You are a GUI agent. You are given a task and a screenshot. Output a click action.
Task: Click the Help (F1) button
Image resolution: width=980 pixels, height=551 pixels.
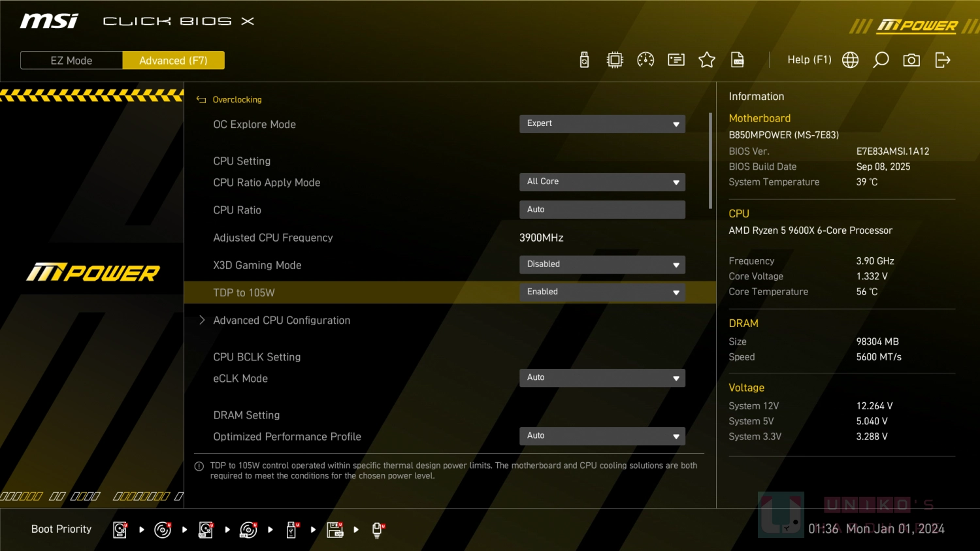[x=809, y=60]
